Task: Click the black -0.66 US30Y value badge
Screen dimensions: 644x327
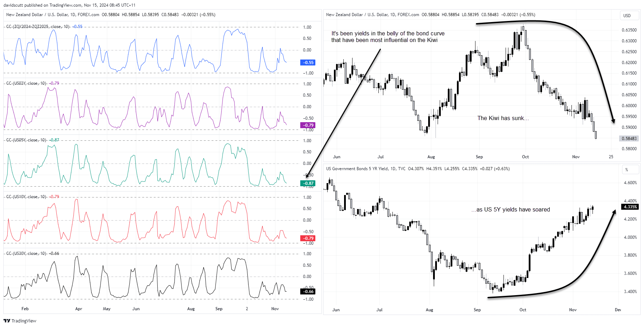Action: [308, 291]
